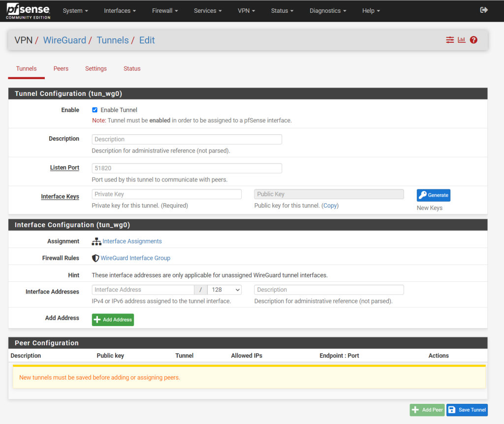Click the Copy link for the public key

[330, 206]
